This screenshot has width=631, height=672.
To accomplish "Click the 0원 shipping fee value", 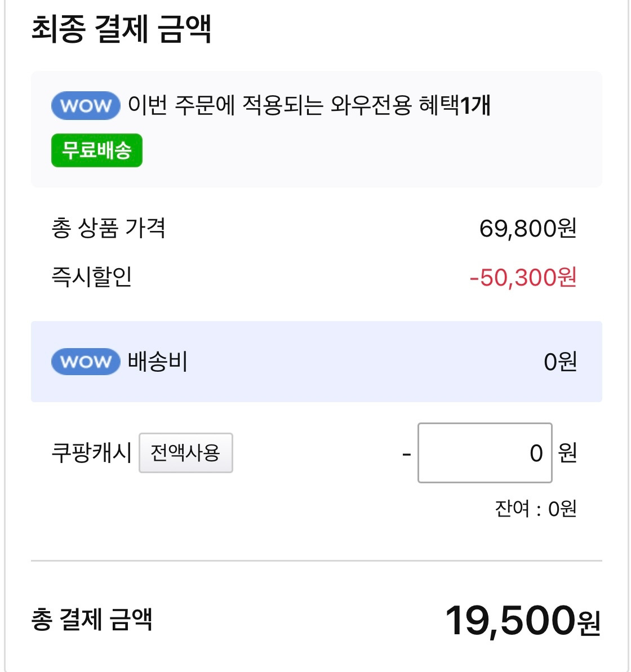I will click(x=560, y=362).
